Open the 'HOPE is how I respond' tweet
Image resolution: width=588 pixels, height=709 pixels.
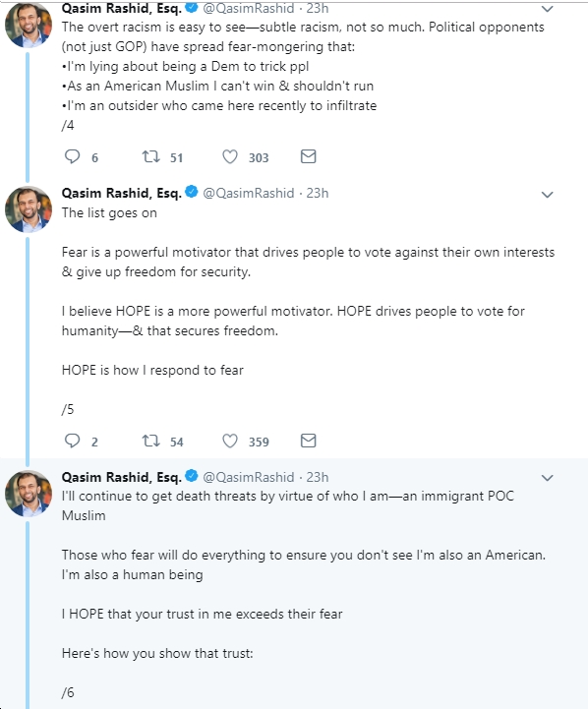pyautogui.click(x=152, y=370)
